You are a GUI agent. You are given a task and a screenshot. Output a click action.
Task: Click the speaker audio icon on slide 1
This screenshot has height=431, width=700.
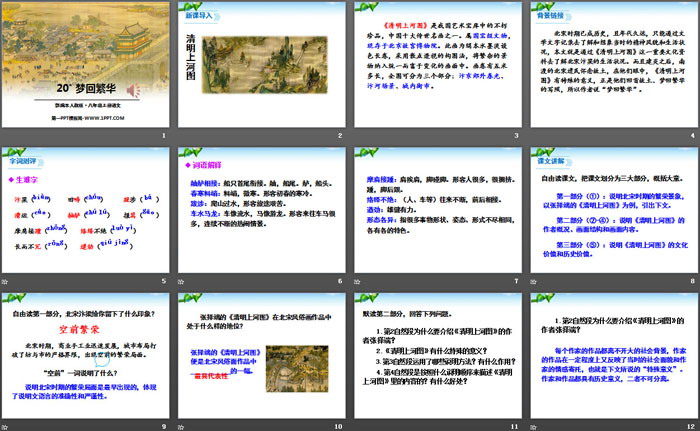[133, 91]
